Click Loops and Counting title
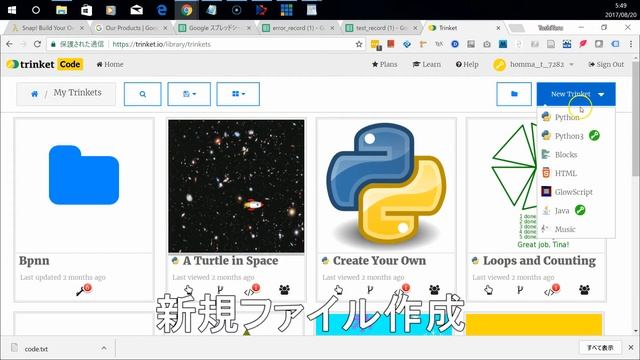Screen dimensions: 640x360 click(x=539, y=260)
